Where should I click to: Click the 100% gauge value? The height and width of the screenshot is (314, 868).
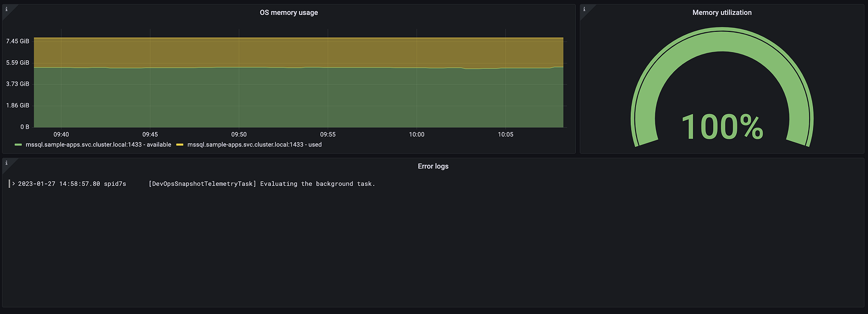pyautogui.click(x=722, y=127)
